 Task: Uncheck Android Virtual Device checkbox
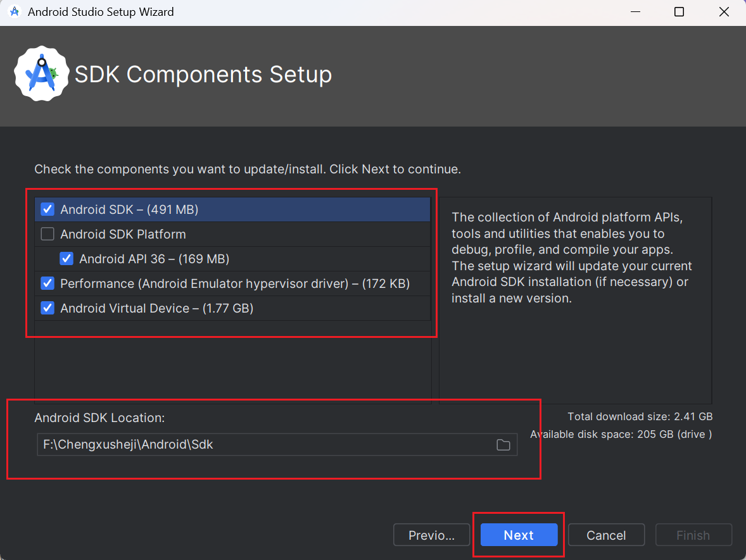coord(47,308)
